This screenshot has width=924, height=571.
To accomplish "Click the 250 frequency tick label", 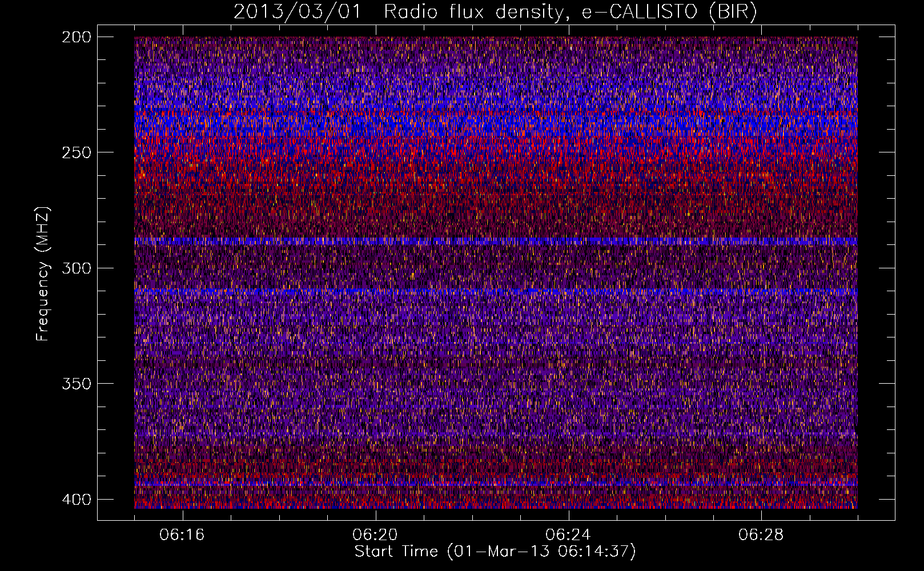I will [76, 152].
